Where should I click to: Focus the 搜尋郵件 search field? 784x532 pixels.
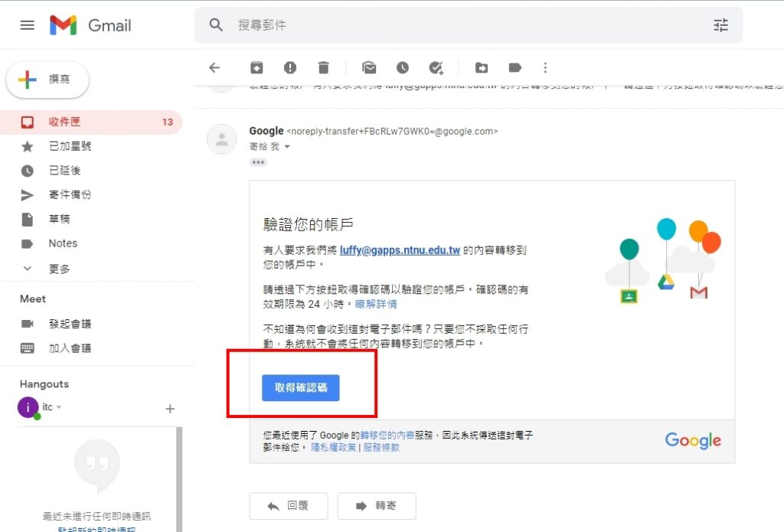(x=469, y=25)
